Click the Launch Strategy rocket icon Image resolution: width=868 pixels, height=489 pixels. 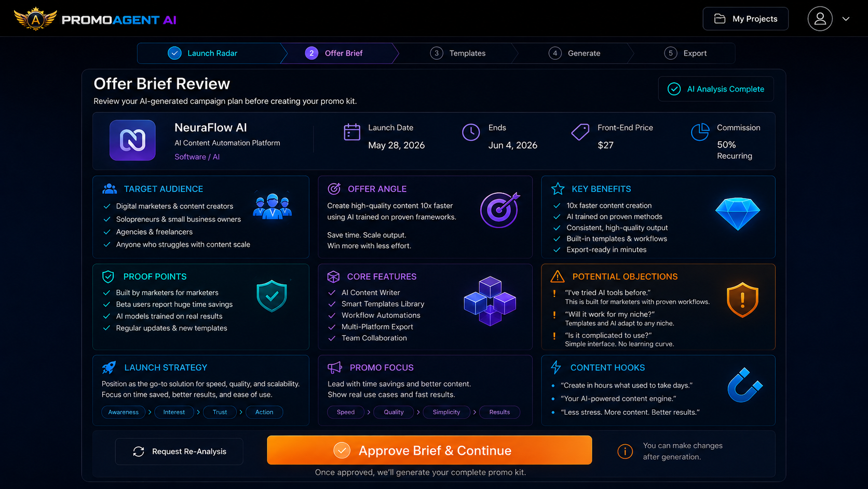pos(109,367)
